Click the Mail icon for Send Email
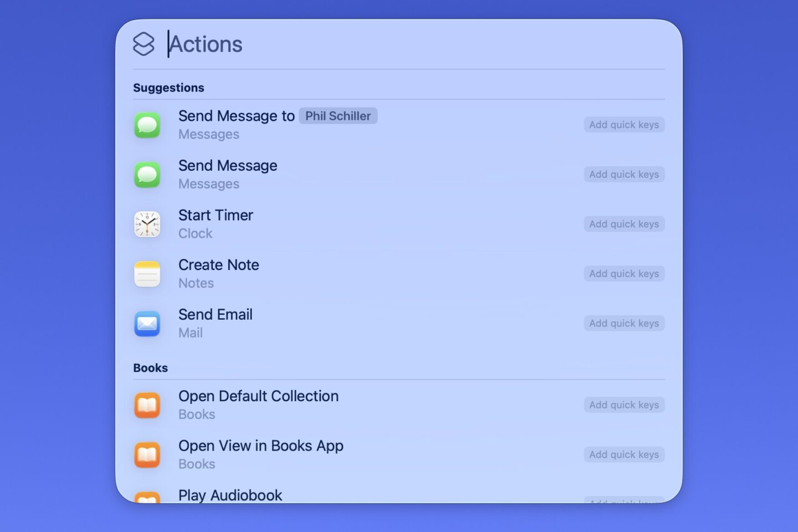 click(x=147, y=324)
